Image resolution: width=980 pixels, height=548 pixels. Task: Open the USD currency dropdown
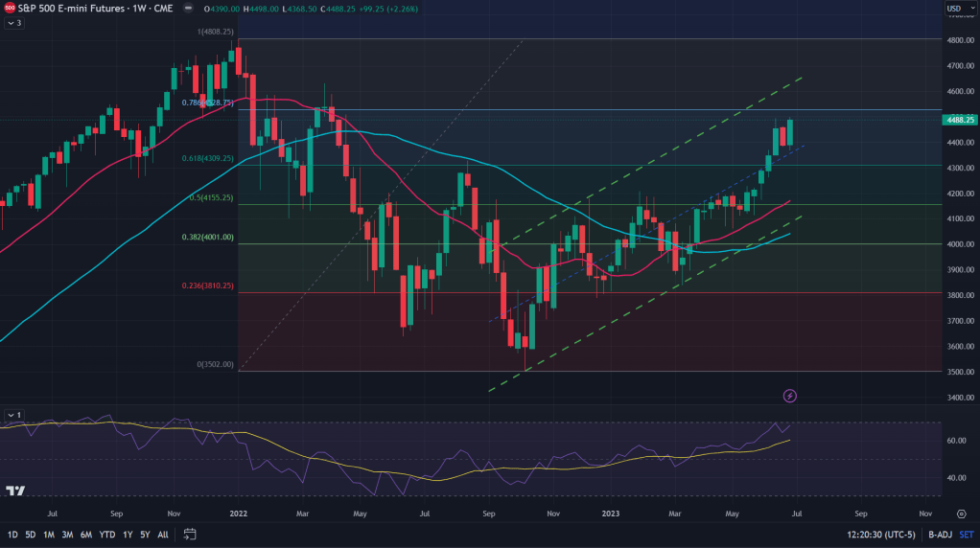click(x=954, y=9)
